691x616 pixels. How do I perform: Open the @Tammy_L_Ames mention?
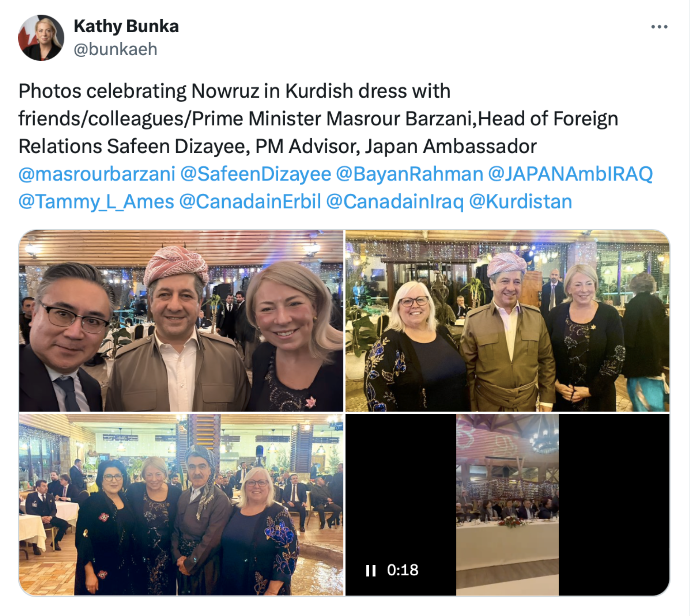tap(96, 202)
